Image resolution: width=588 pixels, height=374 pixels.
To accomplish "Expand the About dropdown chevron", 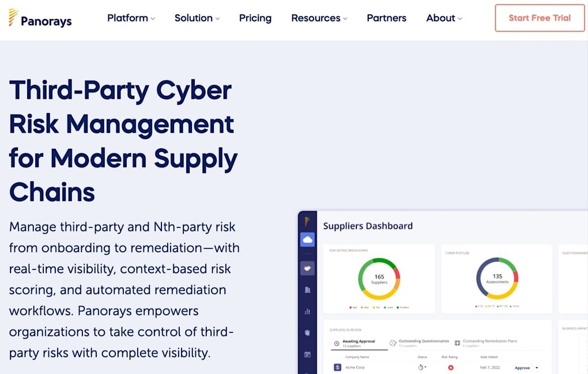I will click(460, 19).
